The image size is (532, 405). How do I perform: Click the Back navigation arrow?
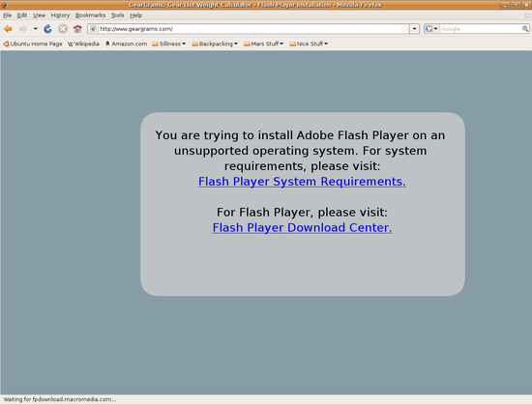click(8, 29)
